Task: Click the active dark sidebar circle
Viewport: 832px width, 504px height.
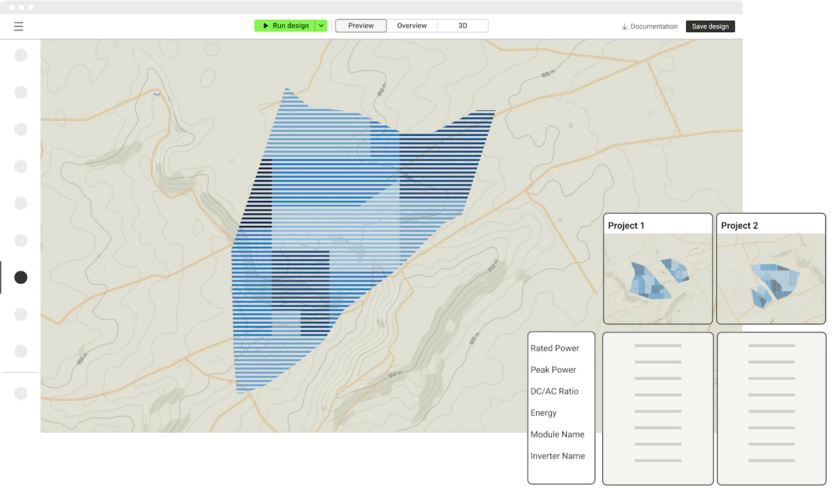Action: [21, 277]
